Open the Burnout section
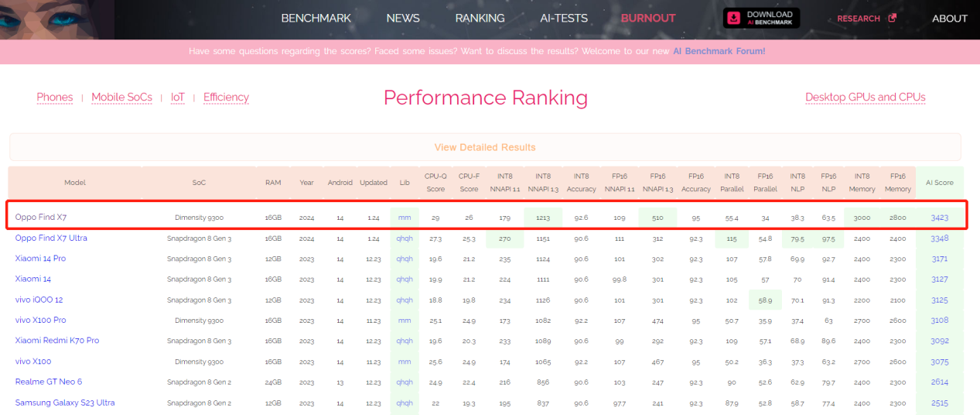Viewport: 980px width, 415px height. pyautogui.click(x=648, y=18)
